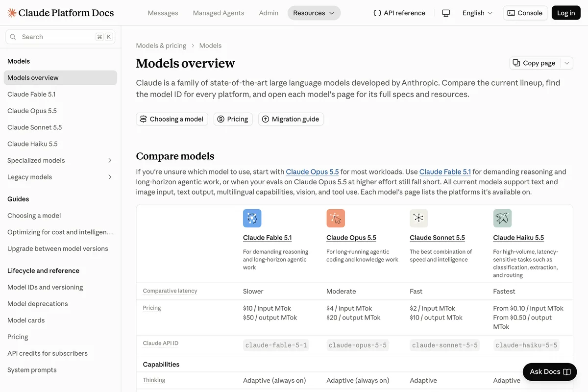Click the Migration guide arrow icon
This screenshot has width=588, height=392.
266,119
